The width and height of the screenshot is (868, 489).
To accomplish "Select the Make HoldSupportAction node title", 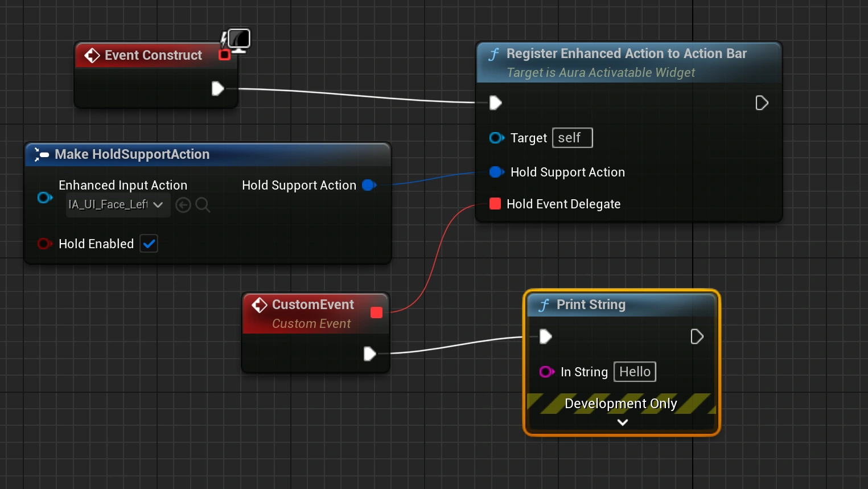I will 132,154.
